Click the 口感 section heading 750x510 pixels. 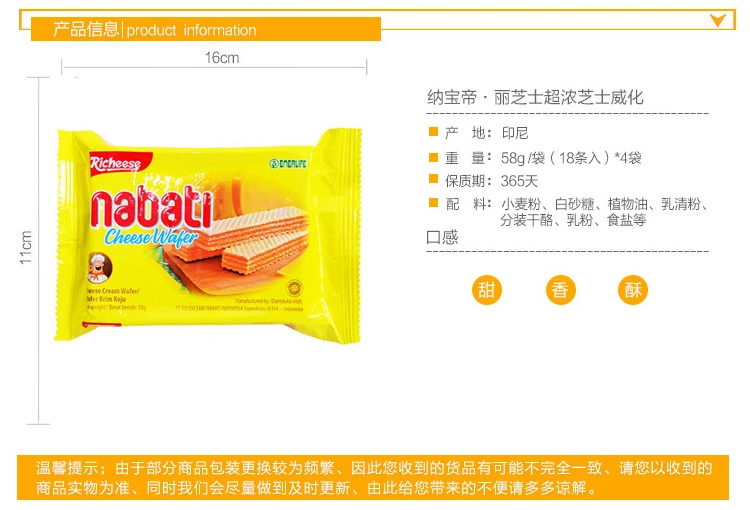click(x=442, y=237)
